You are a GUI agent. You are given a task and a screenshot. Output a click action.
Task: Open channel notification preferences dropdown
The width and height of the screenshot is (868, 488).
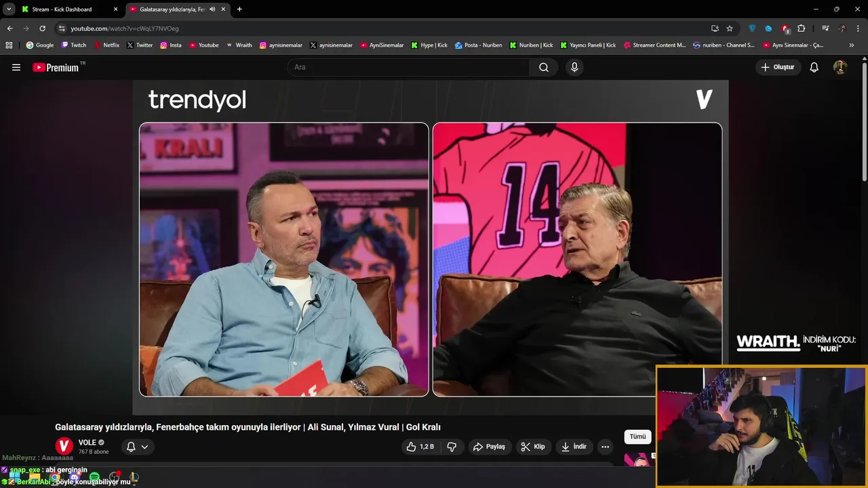pos(137,447)
